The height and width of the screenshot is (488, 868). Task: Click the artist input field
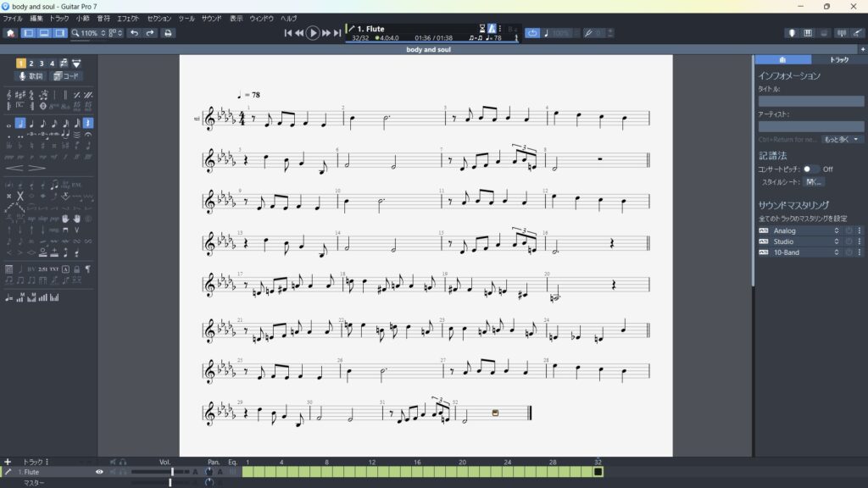pos(810,126)
